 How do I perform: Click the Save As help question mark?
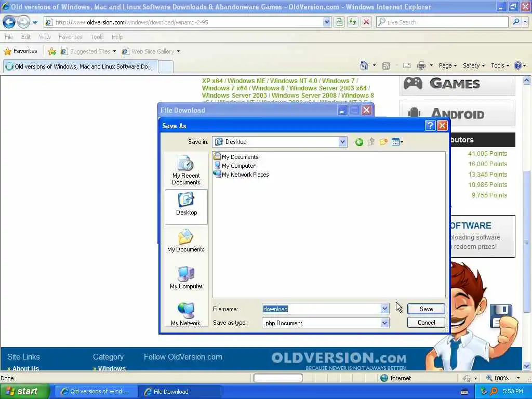(430, 126)
